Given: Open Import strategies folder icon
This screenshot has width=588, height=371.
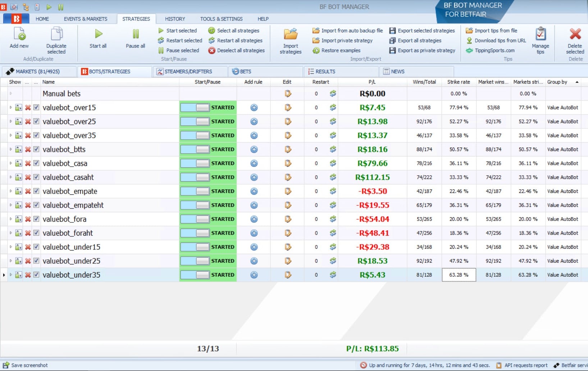Looking at the screenshot, I should point(291,34).
